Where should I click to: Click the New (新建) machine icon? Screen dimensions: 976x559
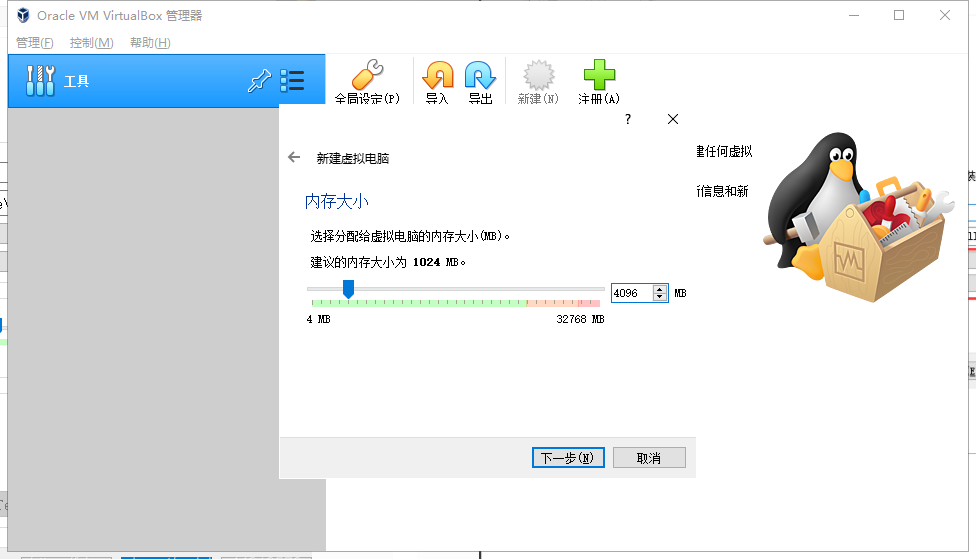(x=538, y=75)
